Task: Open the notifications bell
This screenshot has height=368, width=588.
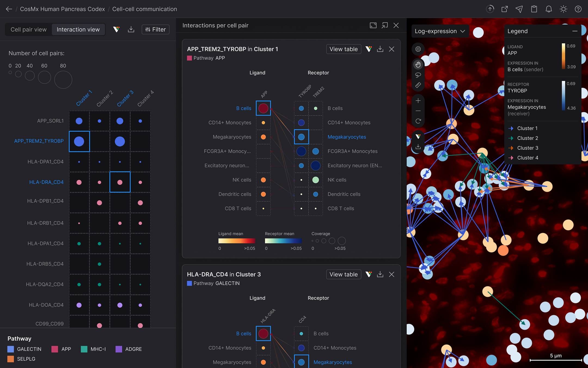Action: tap(549, 9)
